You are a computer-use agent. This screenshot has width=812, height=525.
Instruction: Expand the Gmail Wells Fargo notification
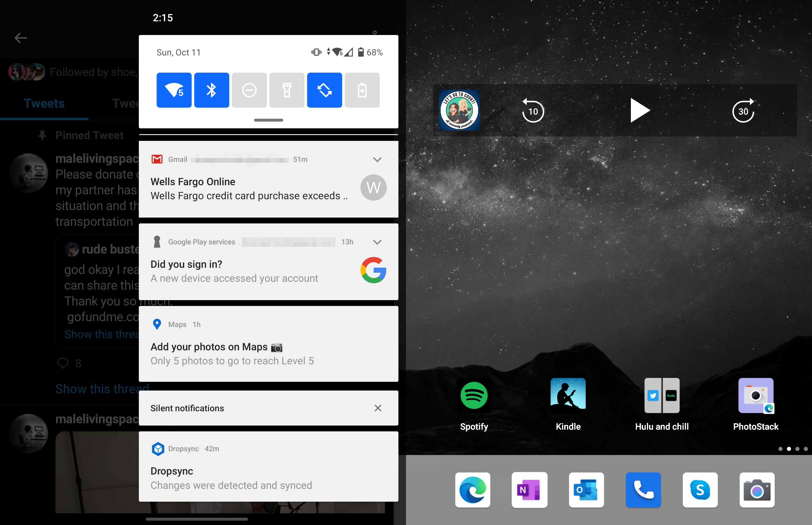(x=377, y=160)
